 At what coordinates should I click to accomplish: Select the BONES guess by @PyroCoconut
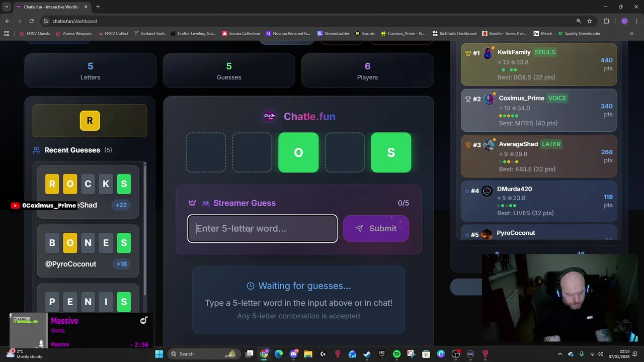point(88,251)
